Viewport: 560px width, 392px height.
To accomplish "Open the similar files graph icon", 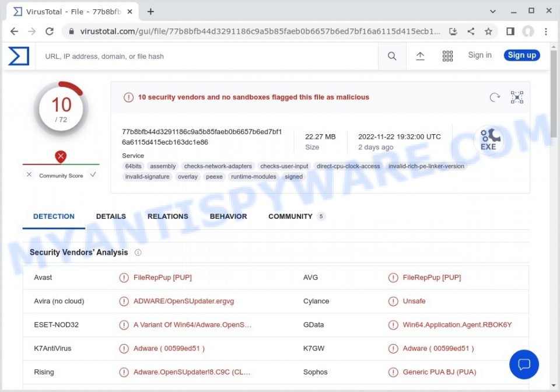I will click(x=517, y=97).
